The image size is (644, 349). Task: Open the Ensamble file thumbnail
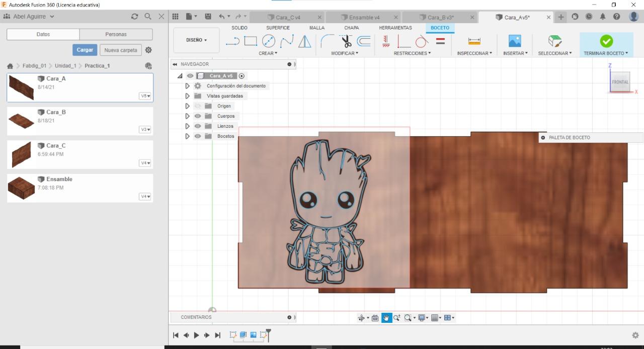pyautogui.click(x=21, y=188)
